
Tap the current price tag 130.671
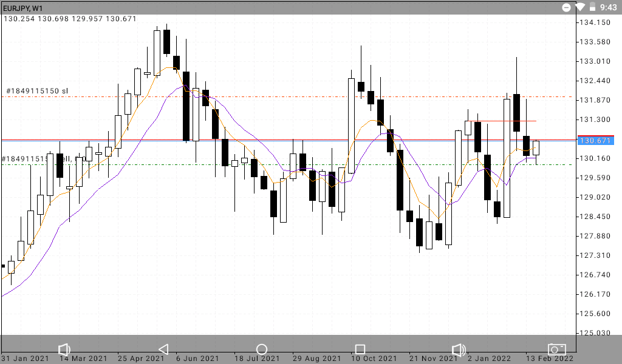(x=596, y=141)
